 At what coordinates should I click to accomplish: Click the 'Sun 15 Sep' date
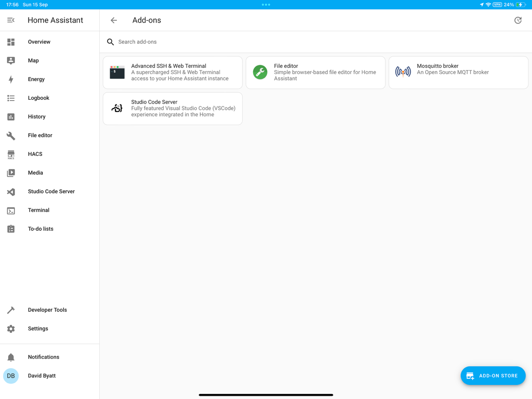coord(35,5)
